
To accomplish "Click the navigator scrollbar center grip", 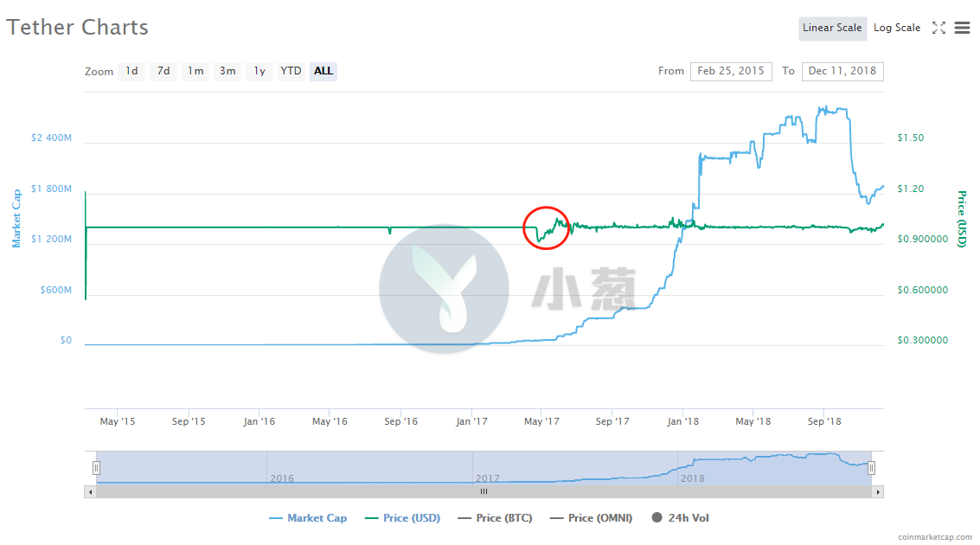I will (x=484, y=492).
